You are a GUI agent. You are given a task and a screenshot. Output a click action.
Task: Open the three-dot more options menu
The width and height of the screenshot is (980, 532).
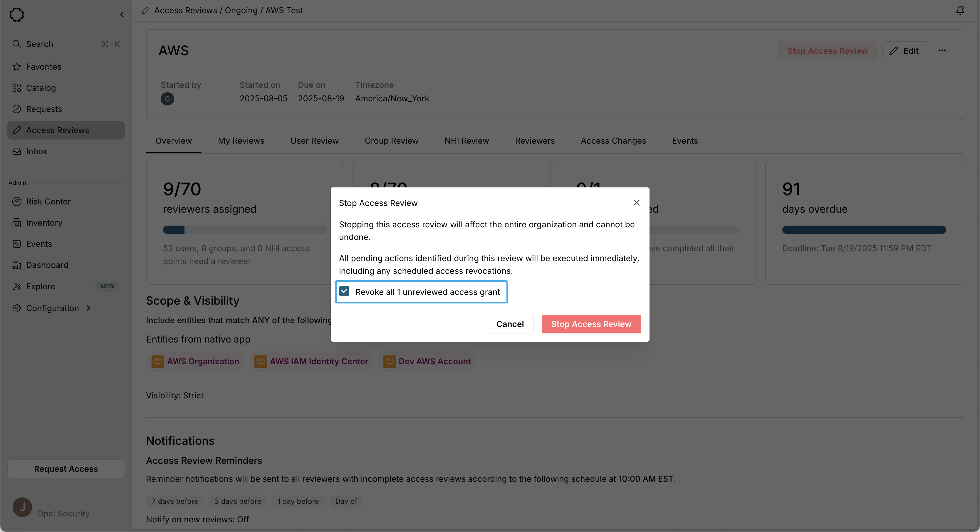pos(942,51)
